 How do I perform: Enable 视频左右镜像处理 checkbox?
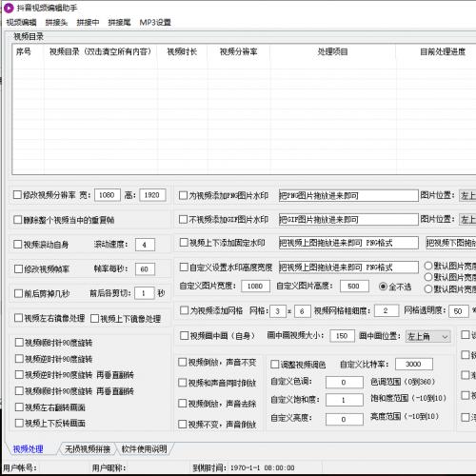[18, 318]
